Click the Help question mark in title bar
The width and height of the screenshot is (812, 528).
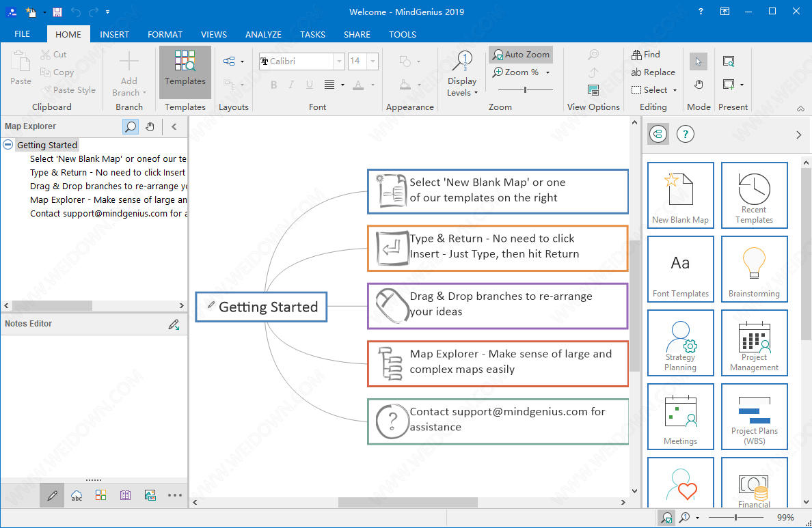click(x=701, y=12)
